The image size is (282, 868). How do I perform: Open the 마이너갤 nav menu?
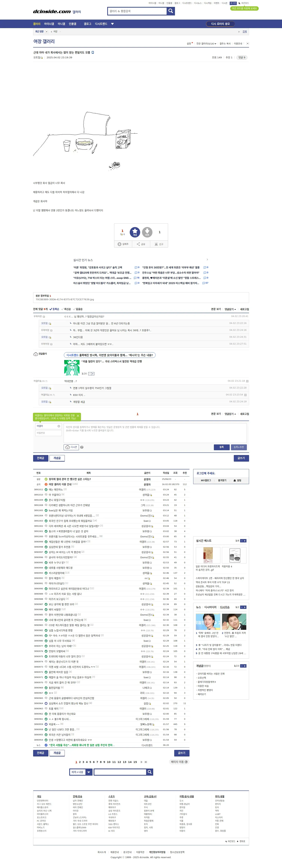49,24
